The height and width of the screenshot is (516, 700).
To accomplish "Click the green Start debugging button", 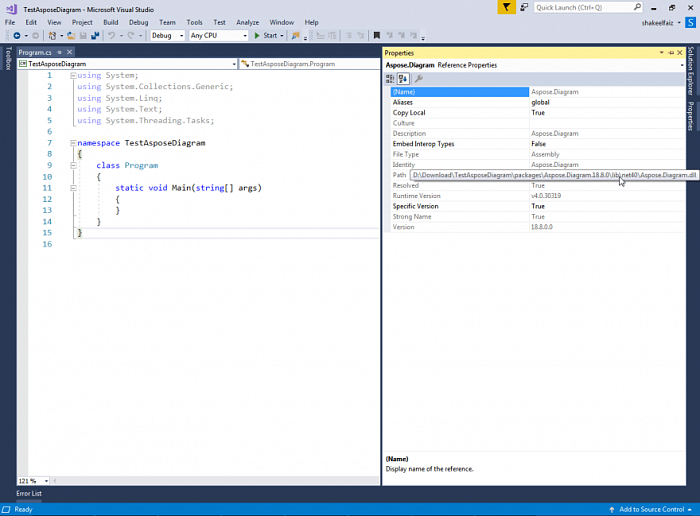I will point(266,35).
